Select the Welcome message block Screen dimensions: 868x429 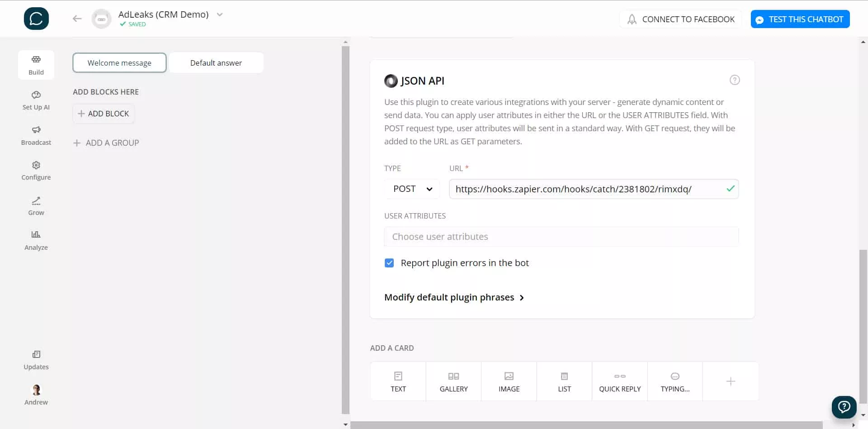(x=119, y=63)
